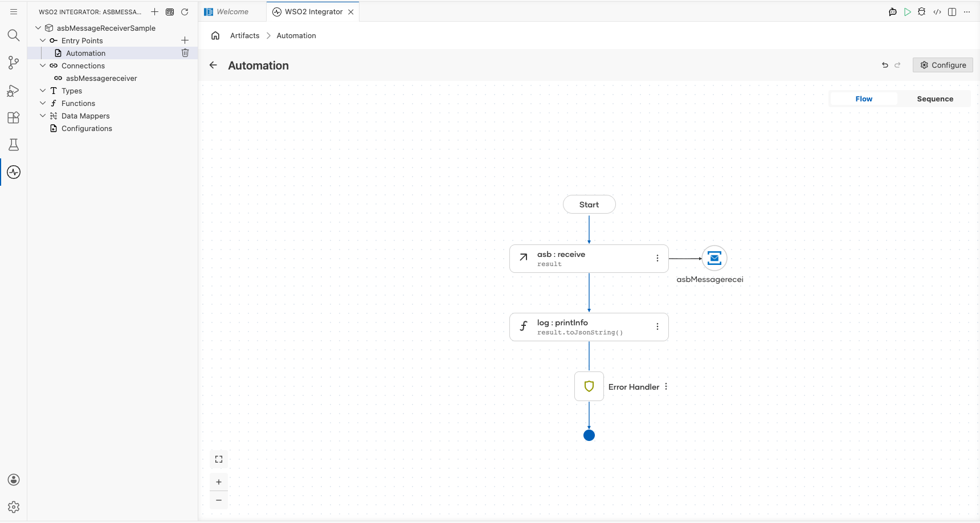The image size is (980, 523).
Task: Open options menu for asb receive node
Action: click(658, 258)
